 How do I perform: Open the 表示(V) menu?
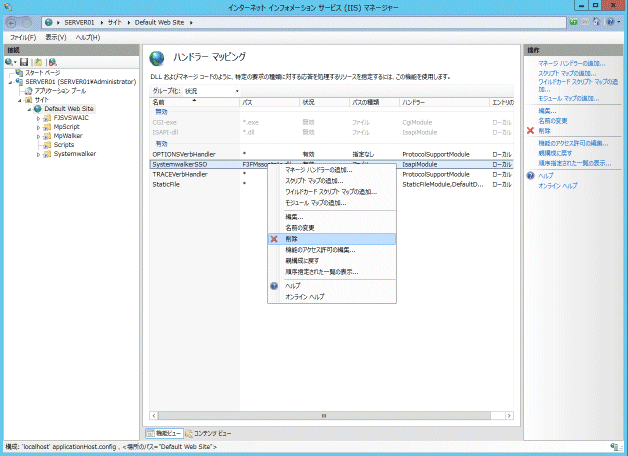[x=56, y=37]
